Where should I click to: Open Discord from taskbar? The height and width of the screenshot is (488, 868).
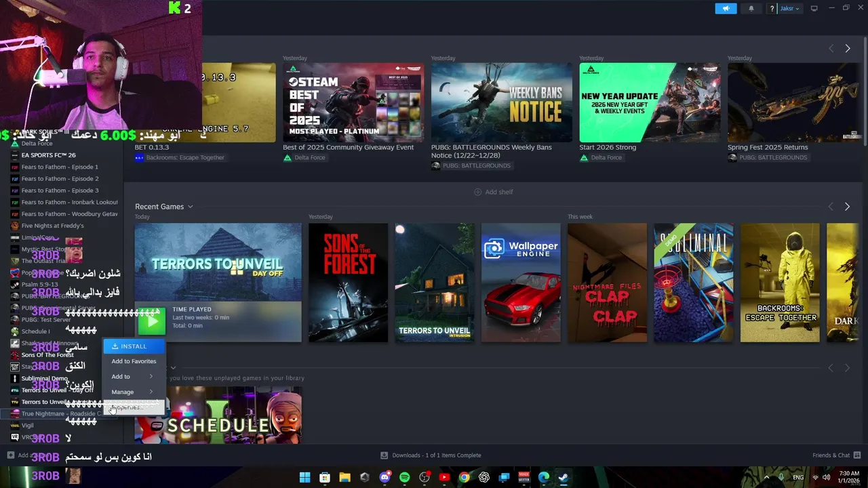point(384,477)
